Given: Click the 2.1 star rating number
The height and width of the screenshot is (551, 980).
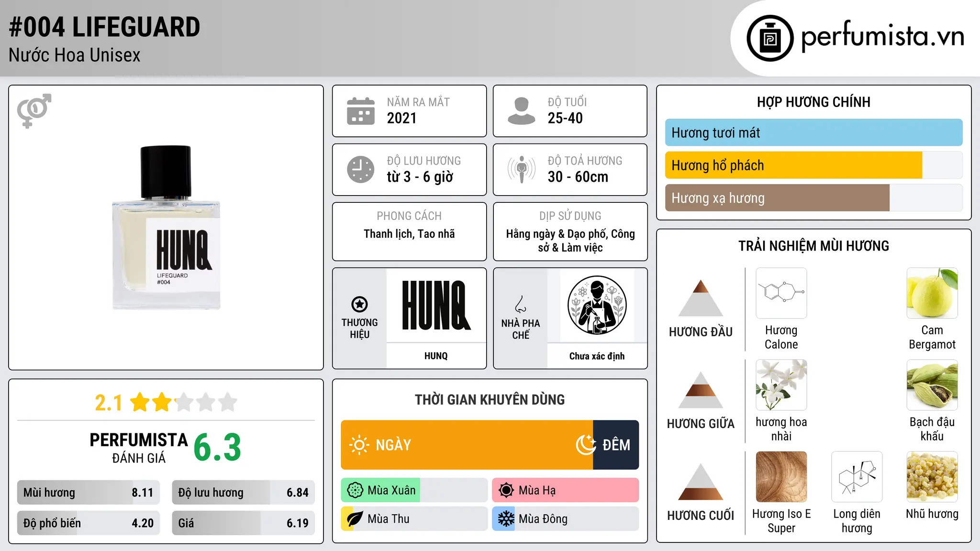Looking at the screenshot, I should click(109, 403).
